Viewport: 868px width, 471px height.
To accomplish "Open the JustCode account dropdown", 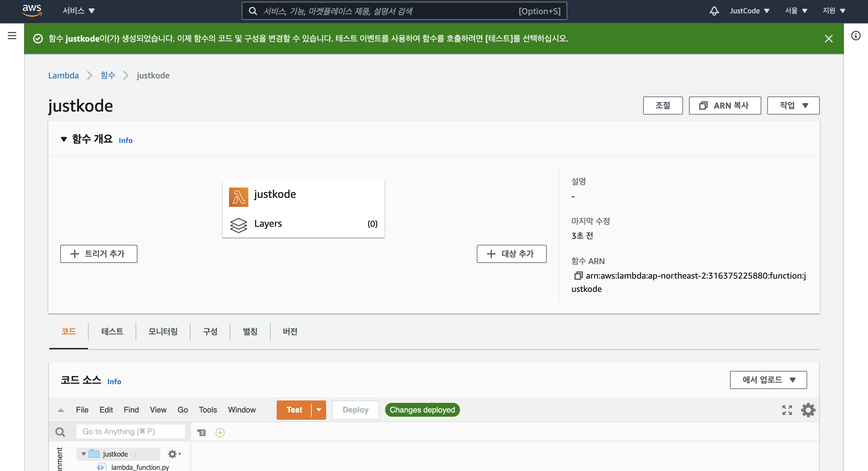I will [x=749, y=11].
